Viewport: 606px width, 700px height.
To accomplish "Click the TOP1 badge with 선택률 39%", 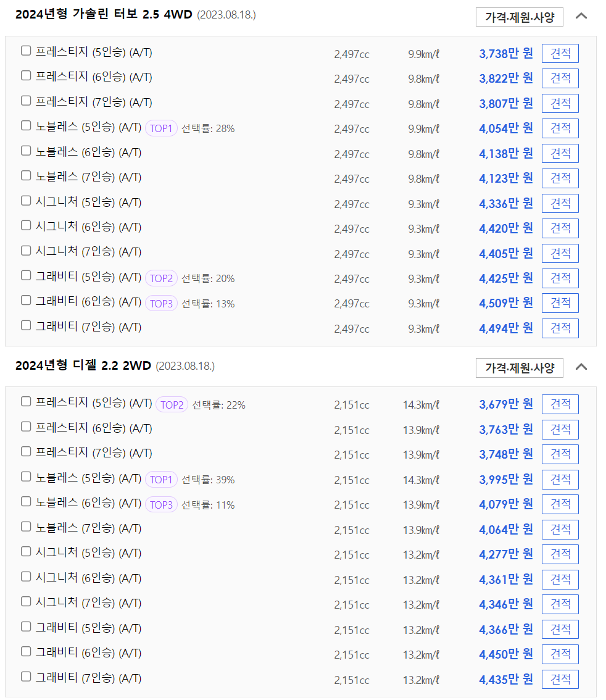I will coord(161,480).
